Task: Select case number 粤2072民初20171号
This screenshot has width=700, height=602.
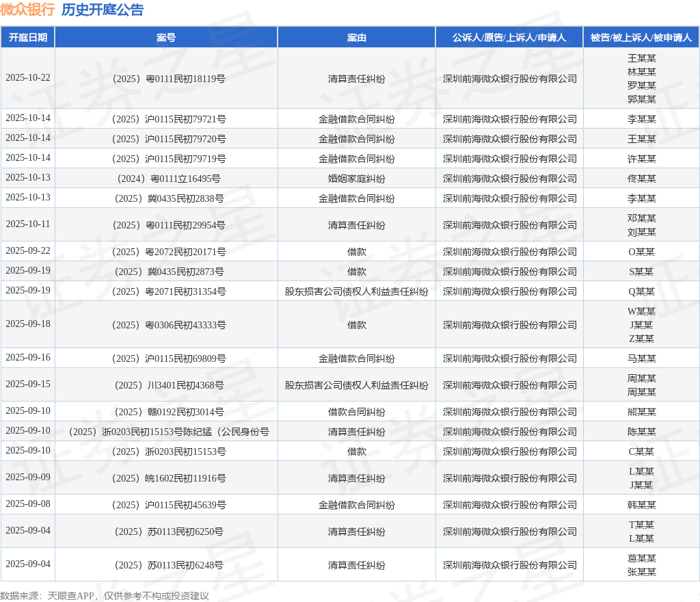Action: (x=169, y=252)
